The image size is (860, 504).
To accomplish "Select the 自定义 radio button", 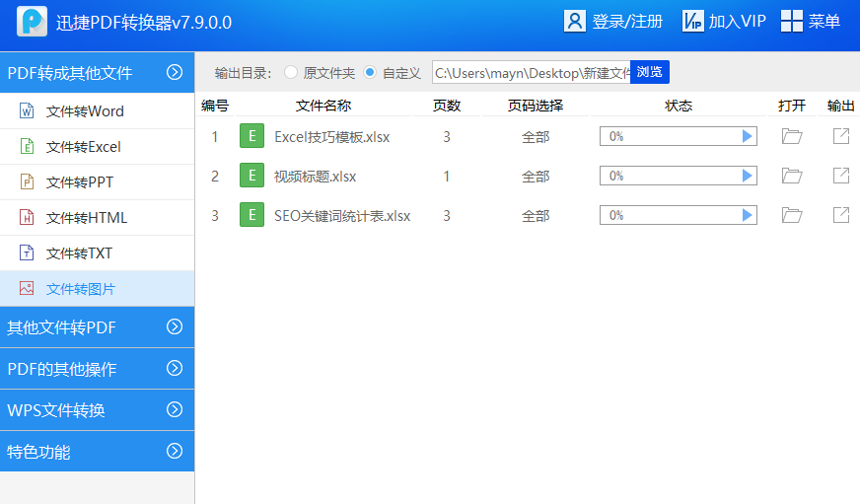I will coord(370,72).
